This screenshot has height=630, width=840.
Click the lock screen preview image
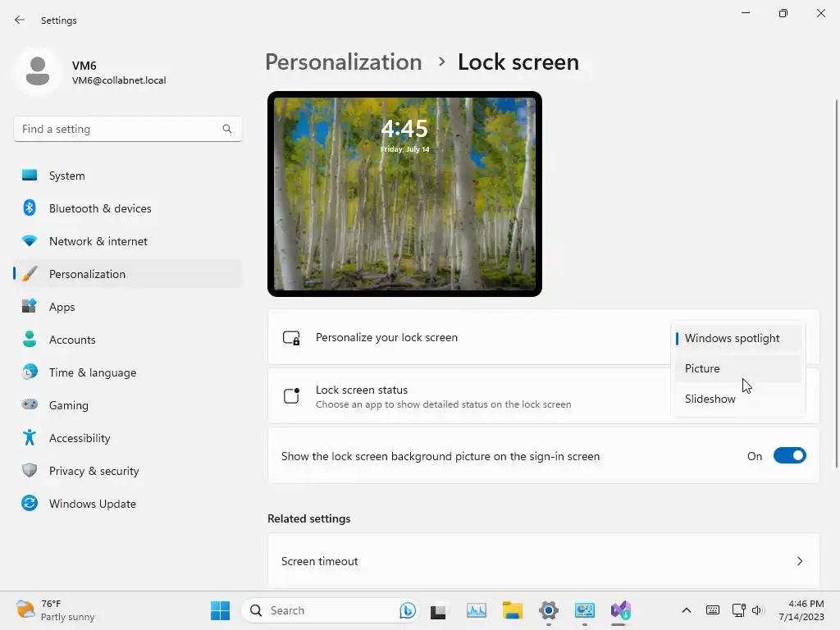[404, 194]
